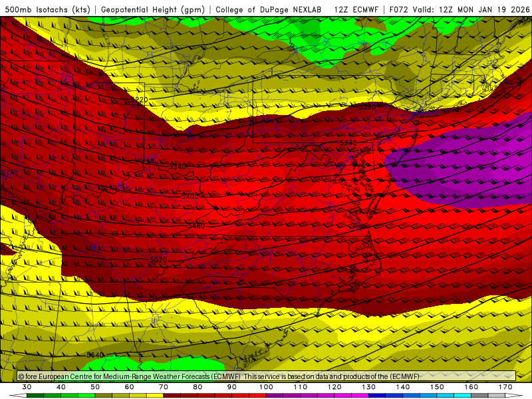Click the magenta color bar segment under 120
This screenshot has height=399, width=532.
(x=343, y=396)
